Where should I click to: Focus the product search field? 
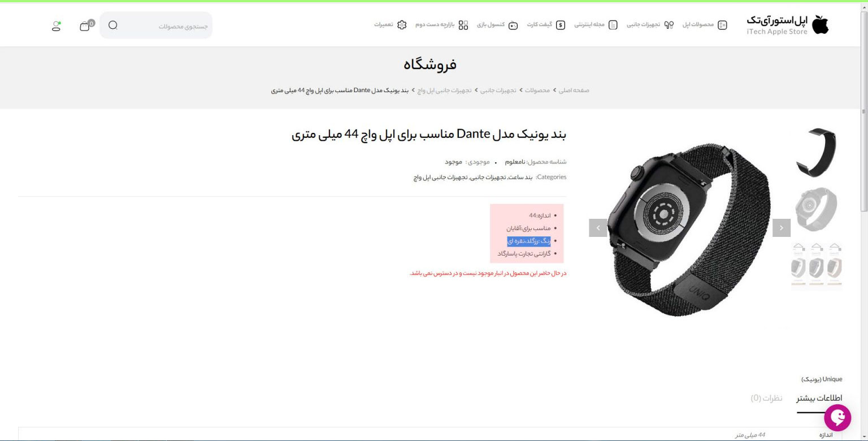(156, 25)
